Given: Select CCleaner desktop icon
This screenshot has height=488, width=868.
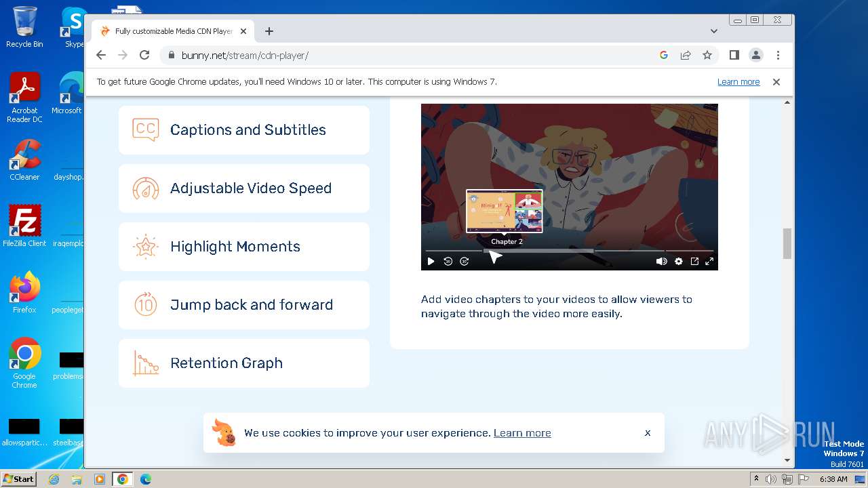Looking at the screenshot, I should [x=24, y=160].
